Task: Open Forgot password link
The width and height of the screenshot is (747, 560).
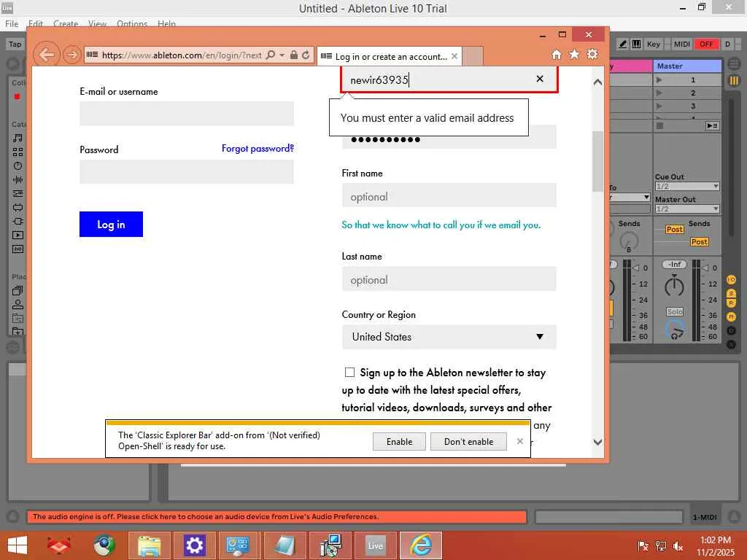Action: pyautogui.click(x=258, y=149)
